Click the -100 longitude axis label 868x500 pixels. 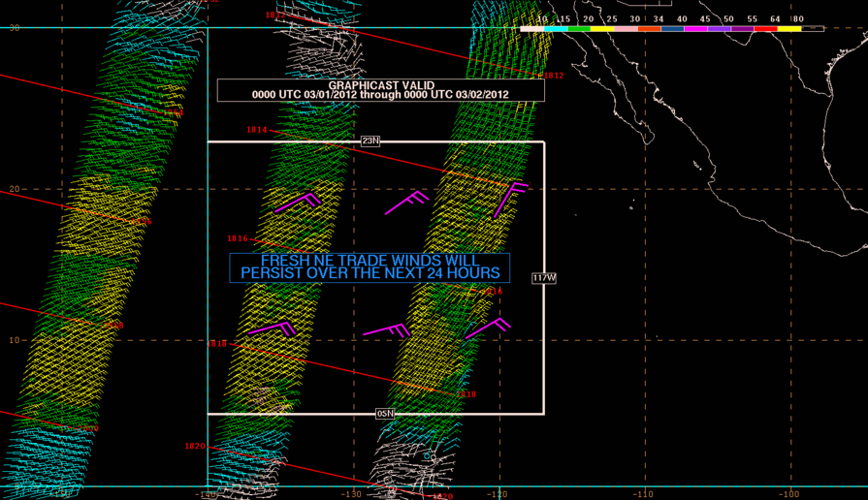point(788,494)
